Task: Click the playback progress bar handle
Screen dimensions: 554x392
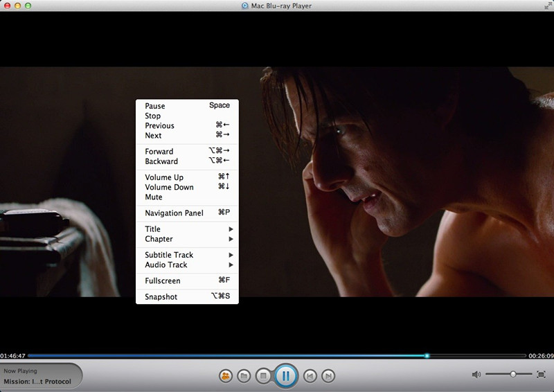Action: click(x=427, y=356)
